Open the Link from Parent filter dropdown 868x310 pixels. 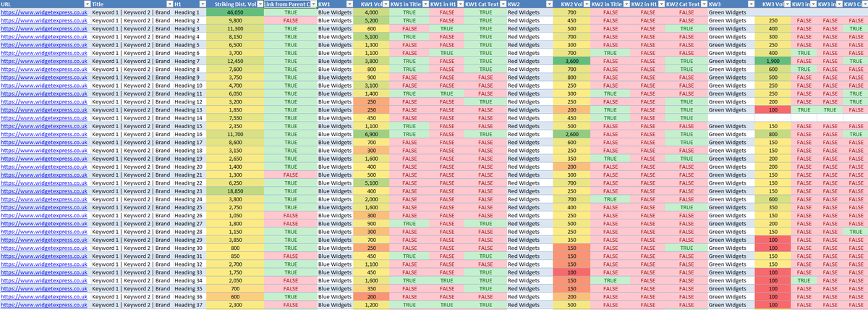pyautogui.click(x=312, y=4)
